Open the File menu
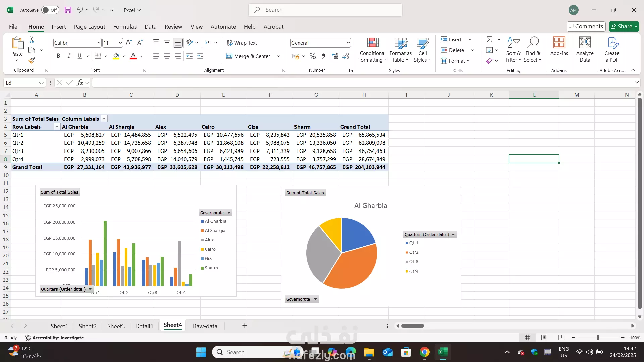 pyautogui.click(x=13, y=27)
